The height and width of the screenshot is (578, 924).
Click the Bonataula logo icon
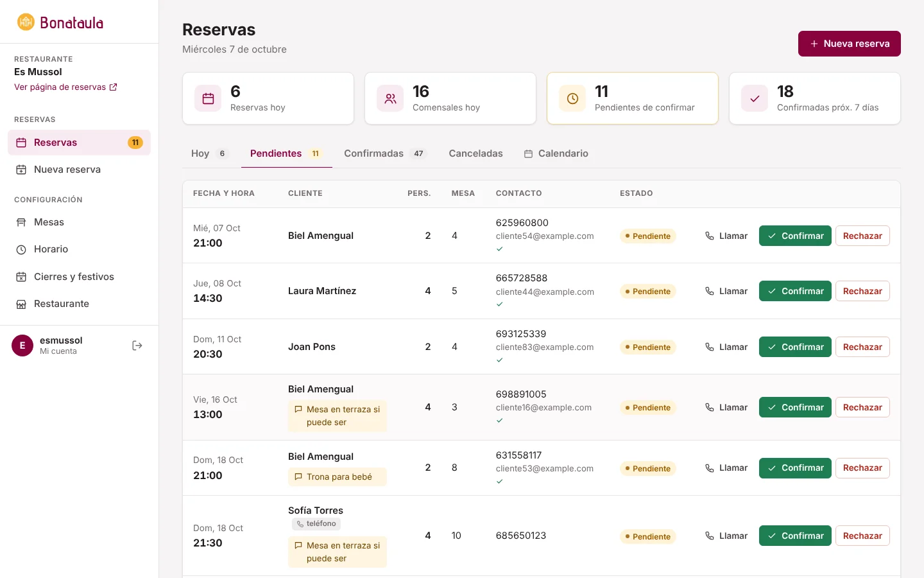click(26, 22)
